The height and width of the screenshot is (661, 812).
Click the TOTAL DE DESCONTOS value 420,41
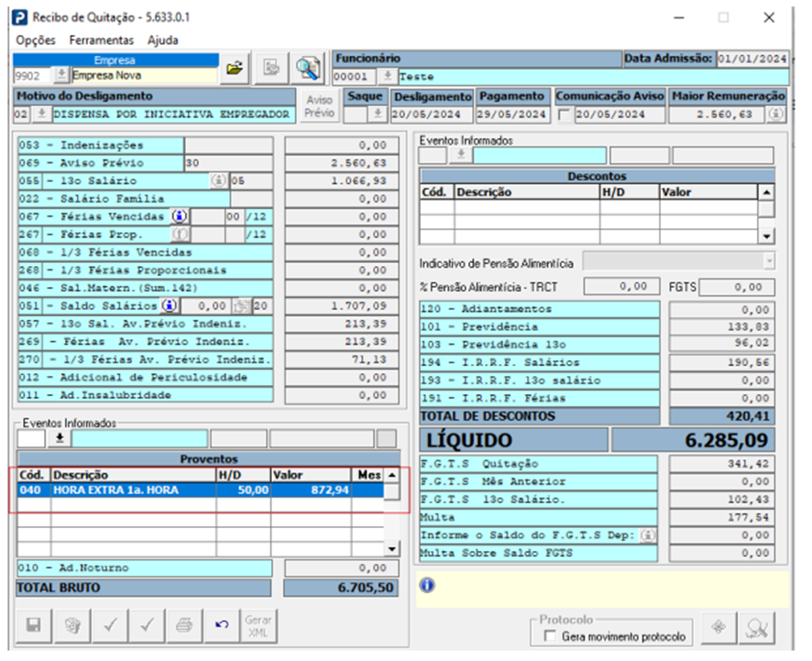(x=722, y=416)
